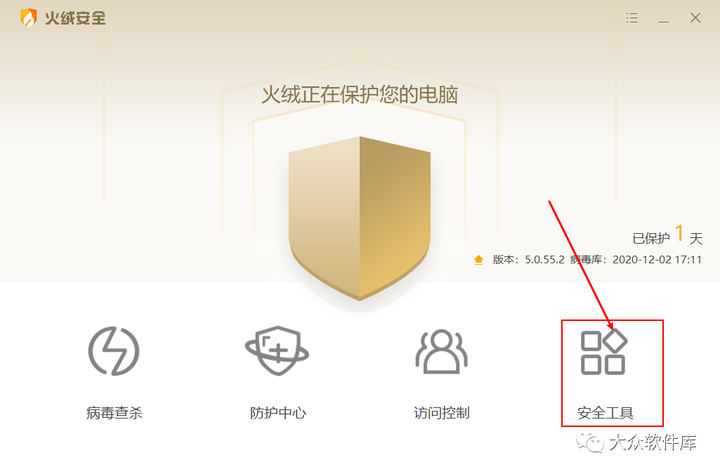
Task: Click version number 5.0.55.2
Action: point(545,260)
